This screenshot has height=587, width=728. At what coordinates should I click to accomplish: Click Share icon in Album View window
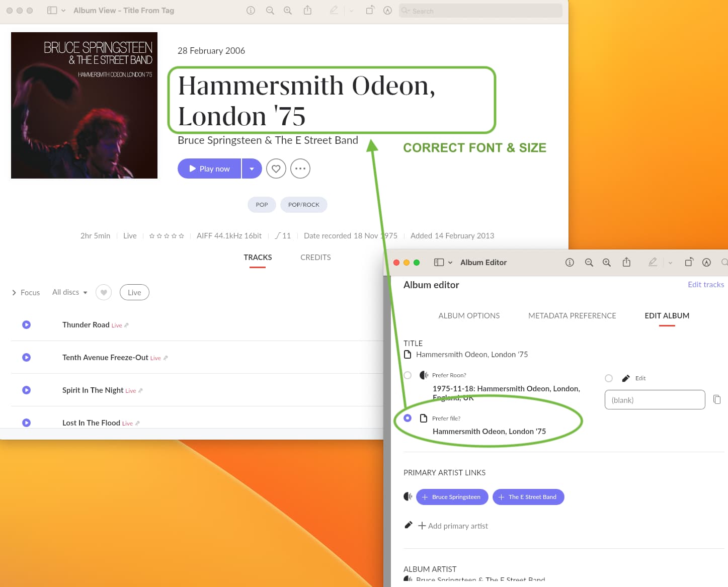pos(307,10)
